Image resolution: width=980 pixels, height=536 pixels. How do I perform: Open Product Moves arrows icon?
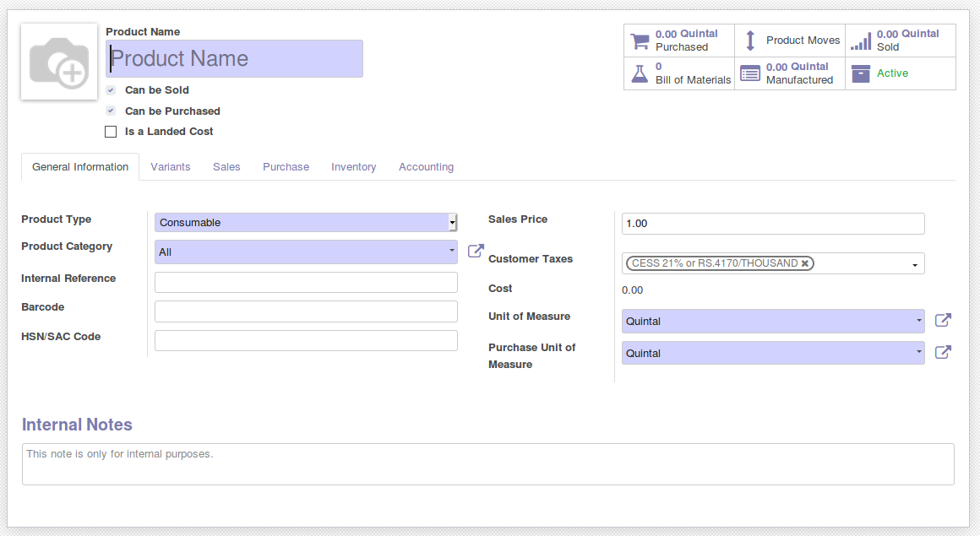749,41
